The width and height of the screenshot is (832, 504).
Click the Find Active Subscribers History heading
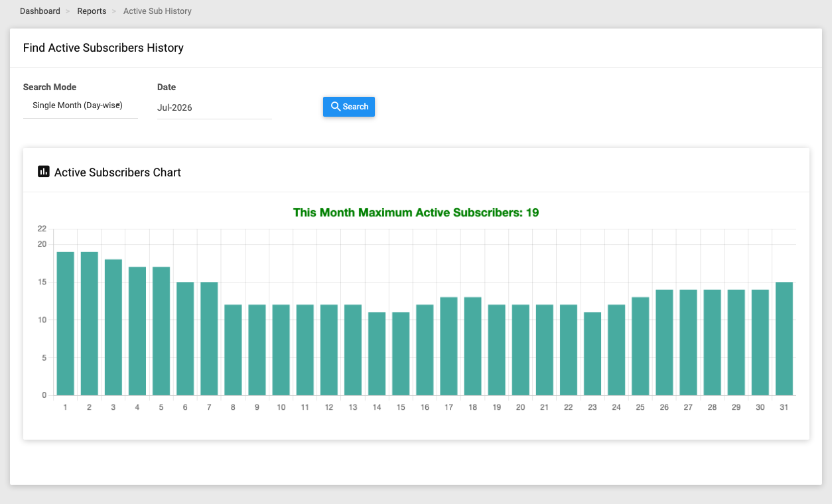coord(104,48)
